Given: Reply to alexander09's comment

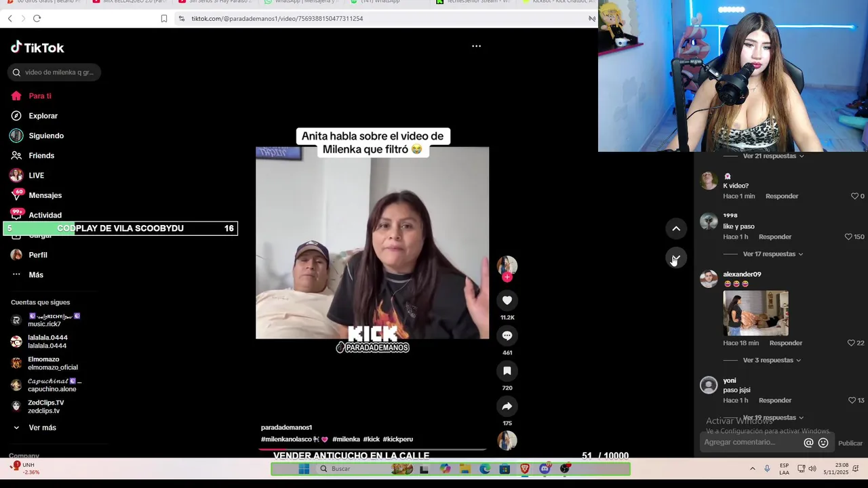Looking at the screenshot, I should [786, 343].
